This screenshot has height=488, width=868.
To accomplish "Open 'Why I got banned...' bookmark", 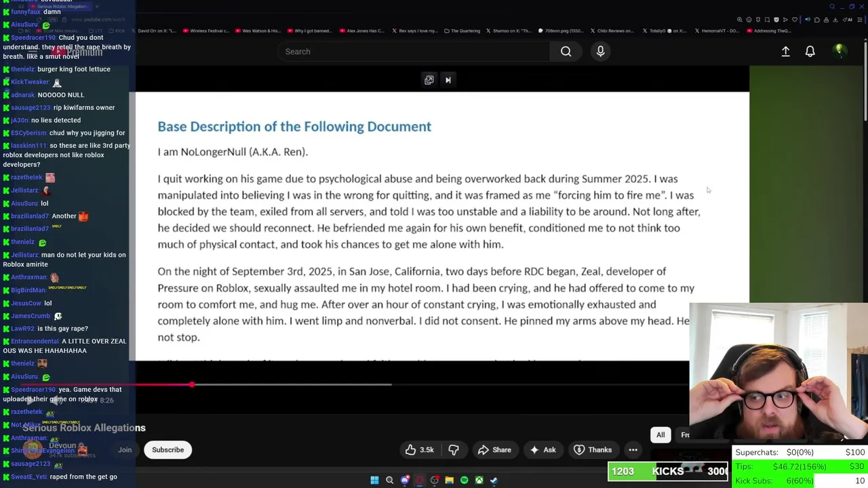I will [310, 30].
